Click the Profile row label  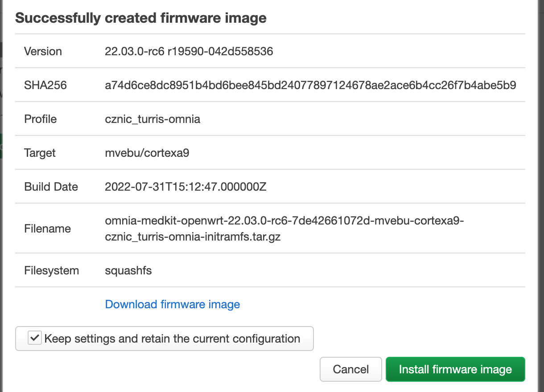tap(40, 119)
